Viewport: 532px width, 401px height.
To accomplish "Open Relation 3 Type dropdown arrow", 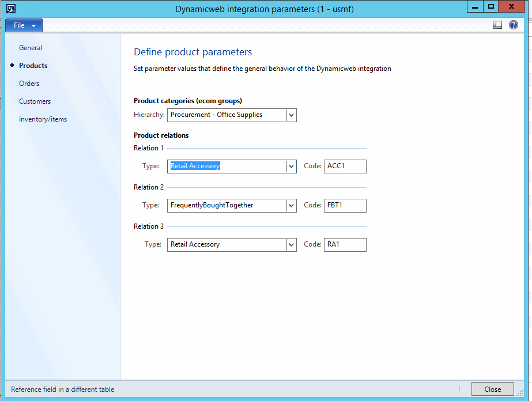I will (291, 245).
